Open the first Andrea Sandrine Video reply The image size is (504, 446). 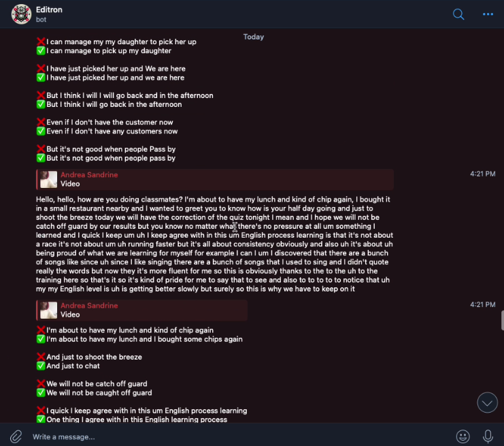tap(215, 179)
